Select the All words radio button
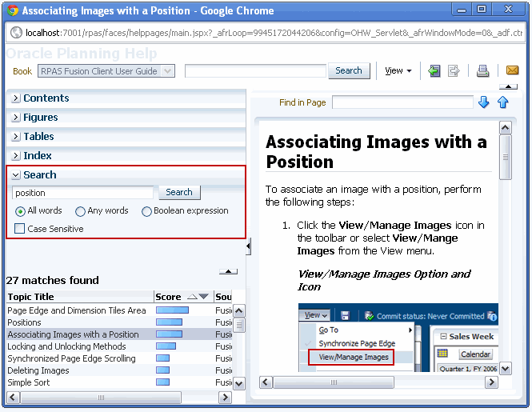Image resolution: width=532 pixels, height=412 pixels. (x=20, y=211)
